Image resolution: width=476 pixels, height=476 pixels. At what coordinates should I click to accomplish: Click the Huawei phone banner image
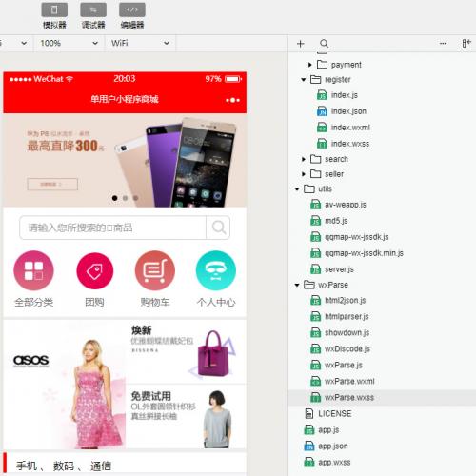tap(125, 160)
